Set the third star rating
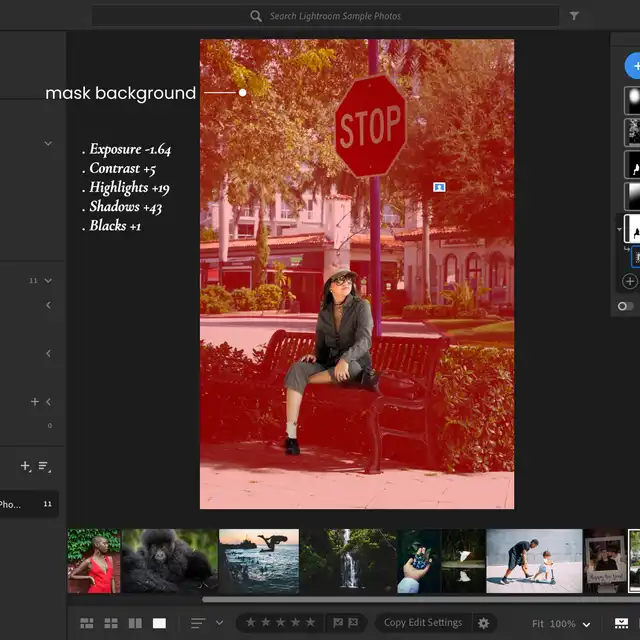The width and height of the screenshot is (640, 640). tap(280, 622)
